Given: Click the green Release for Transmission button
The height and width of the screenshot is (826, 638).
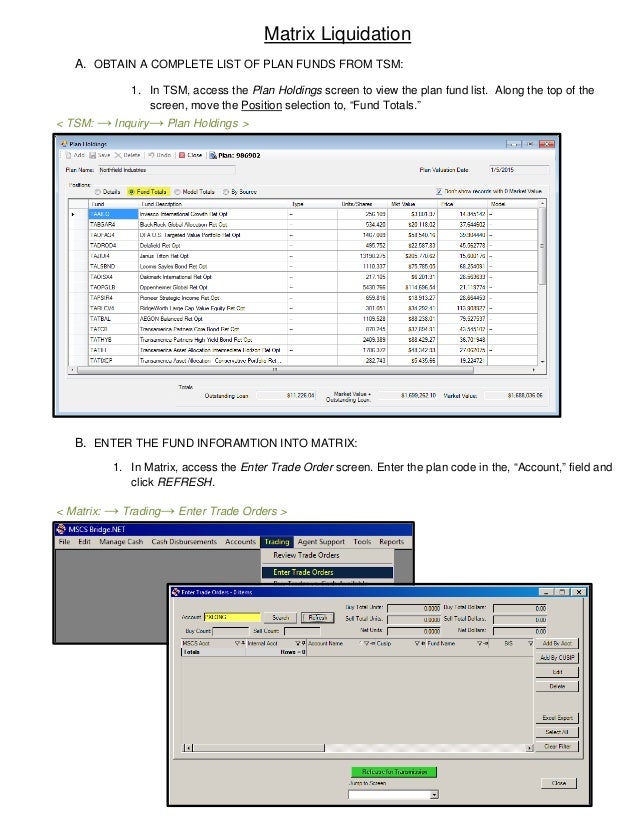Looking at the screenshot, I should pyautogui.click(x=394, y=772).
